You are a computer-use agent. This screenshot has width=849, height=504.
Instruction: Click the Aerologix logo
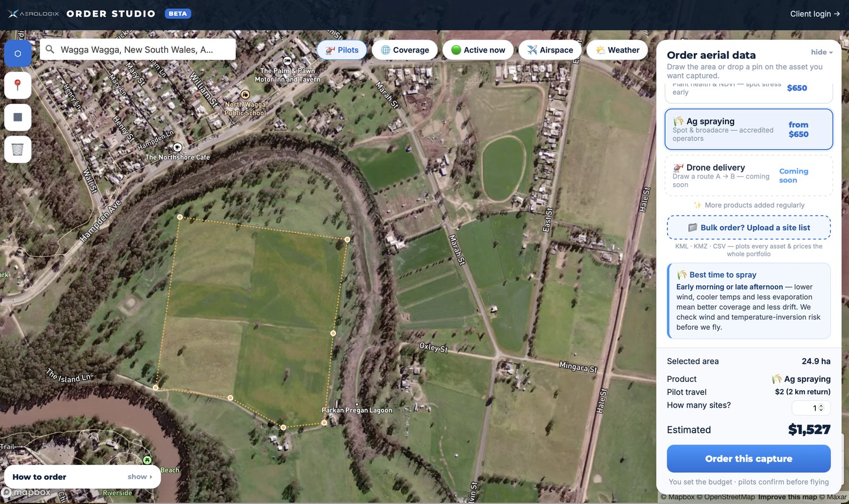click(33, 14)
